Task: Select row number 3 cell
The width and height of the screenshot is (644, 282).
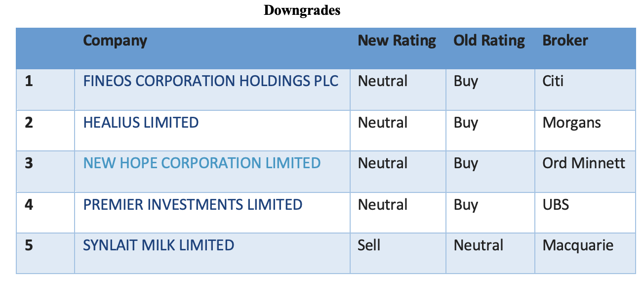Action: coord(29,163)
